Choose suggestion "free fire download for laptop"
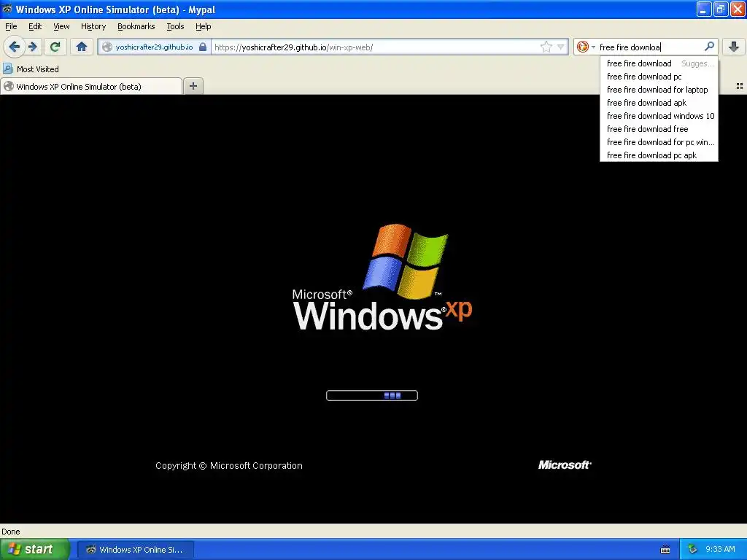 [x=659, y=90]
